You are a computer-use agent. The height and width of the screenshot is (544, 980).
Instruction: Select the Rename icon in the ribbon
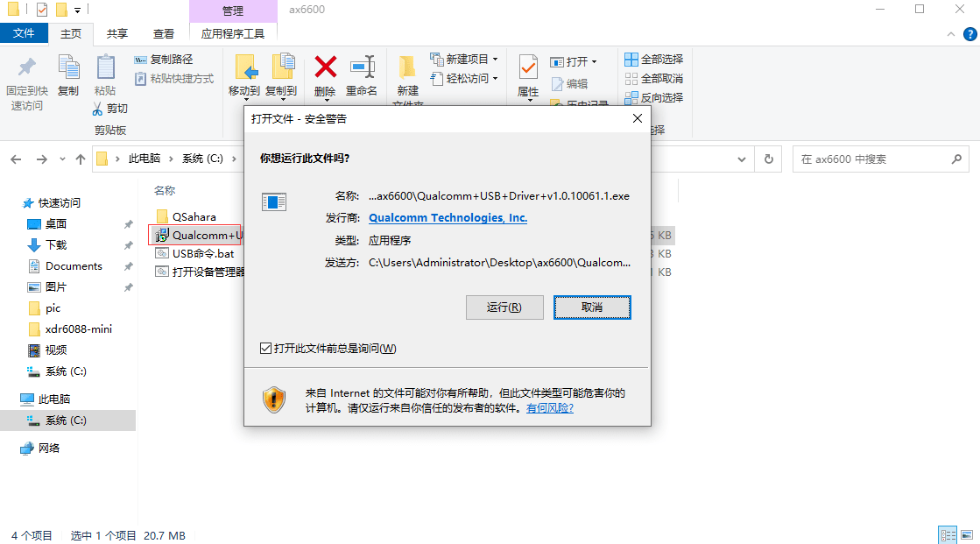click(362, 67)
